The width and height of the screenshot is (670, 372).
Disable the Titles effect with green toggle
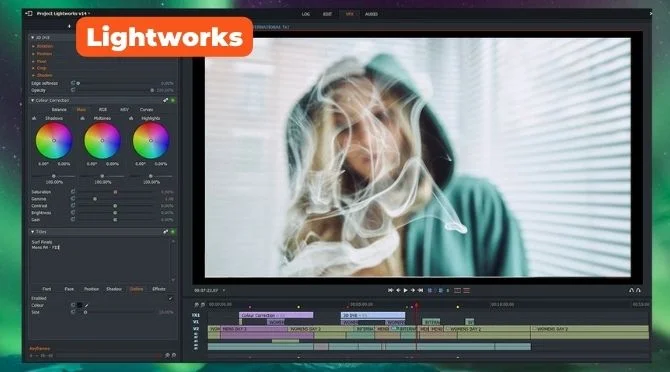(x=173, y=232)
